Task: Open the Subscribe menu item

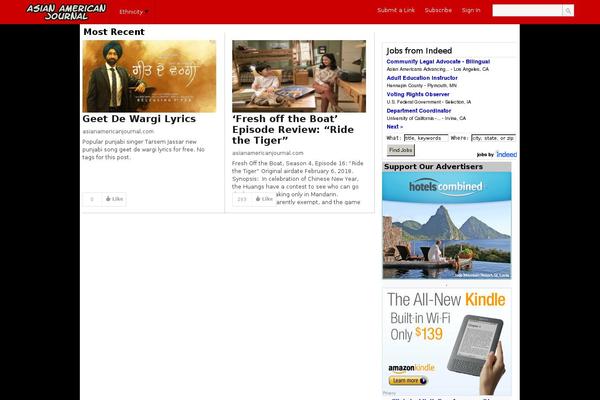Action: pyautogui.click(x=438, y=10)
